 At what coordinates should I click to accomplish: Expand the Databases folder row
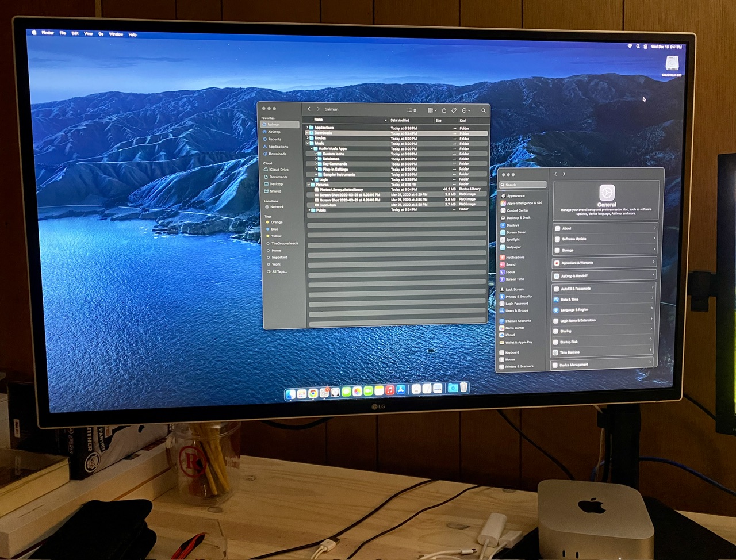pos(316,159)
